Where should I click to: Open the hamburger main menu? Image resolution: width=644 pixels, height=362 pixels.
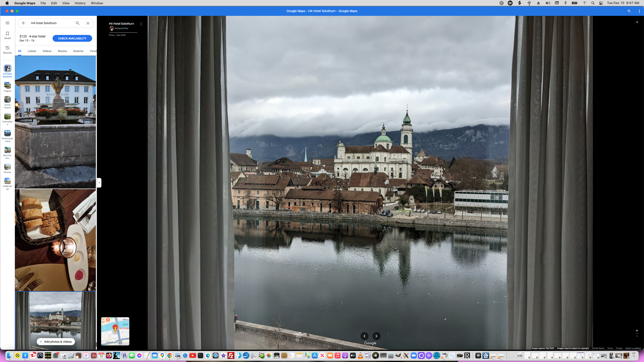[x=8, y=23]
